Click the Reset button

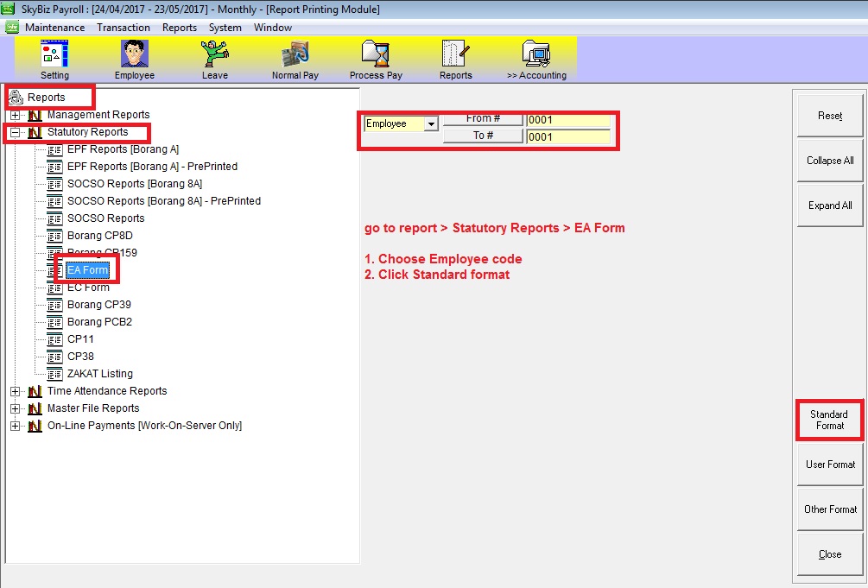tap(829, 116)
